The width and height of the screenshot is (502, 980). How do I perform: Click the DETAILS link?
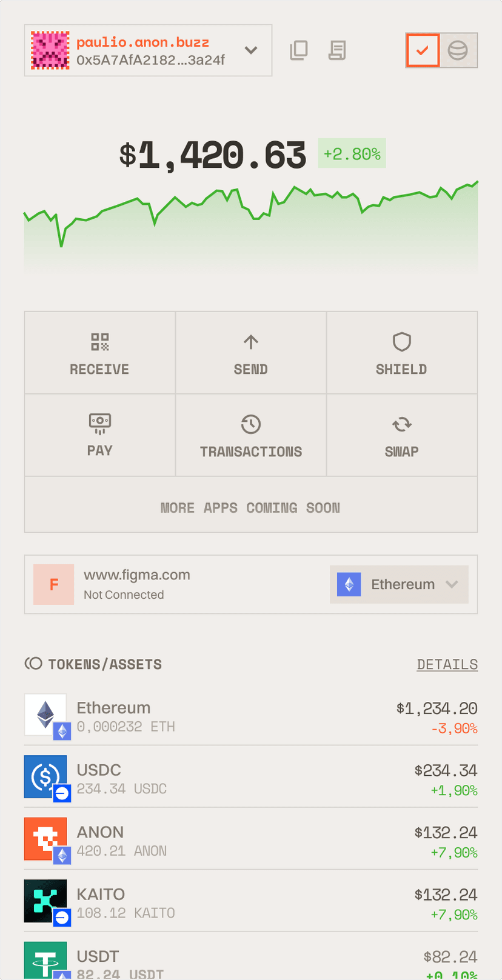[x=447, y=664]
